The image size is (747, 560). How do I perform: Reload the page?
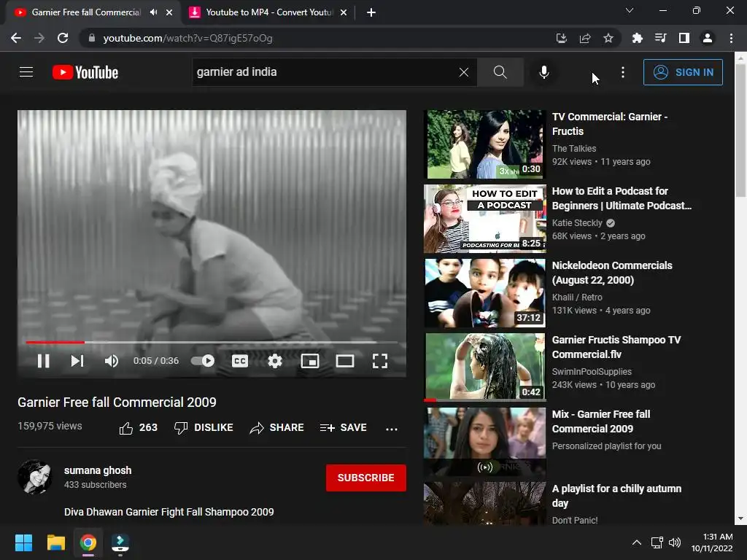[x=63, y=38]
